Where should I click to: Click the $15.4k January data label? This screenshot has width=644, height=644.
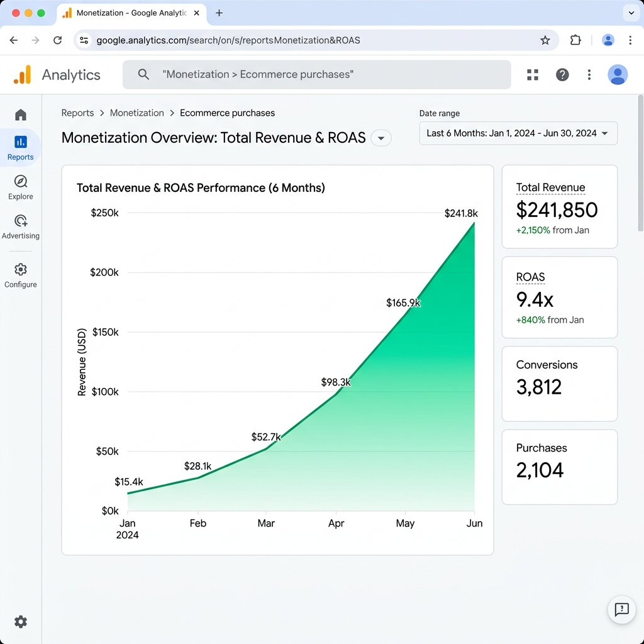[128, 481]
